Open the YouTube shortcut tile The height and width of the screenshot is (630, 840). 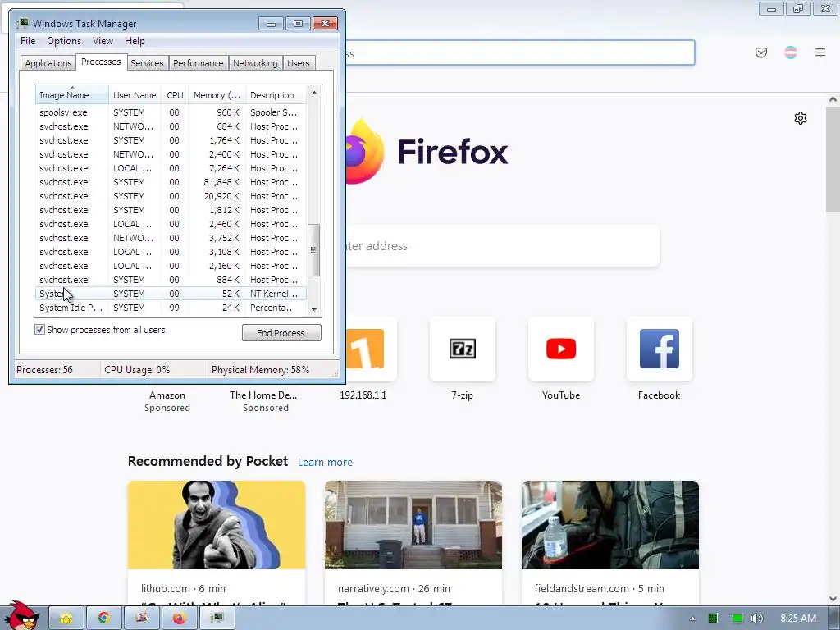pyautogui.click(x=561, y=349)
